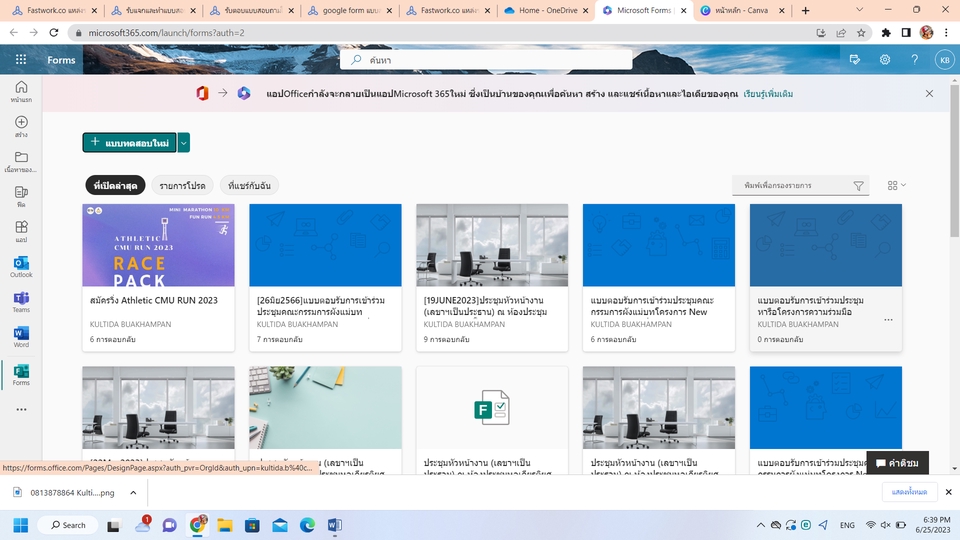Launch Outlook from the sidebar
This screenshot has height=540, width=960.
coord(21,266)
